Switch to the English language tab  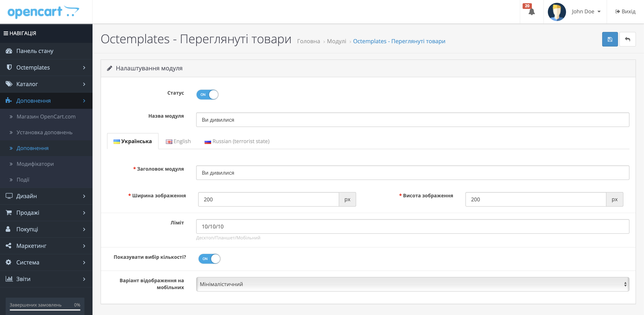(x=178, y=141)
